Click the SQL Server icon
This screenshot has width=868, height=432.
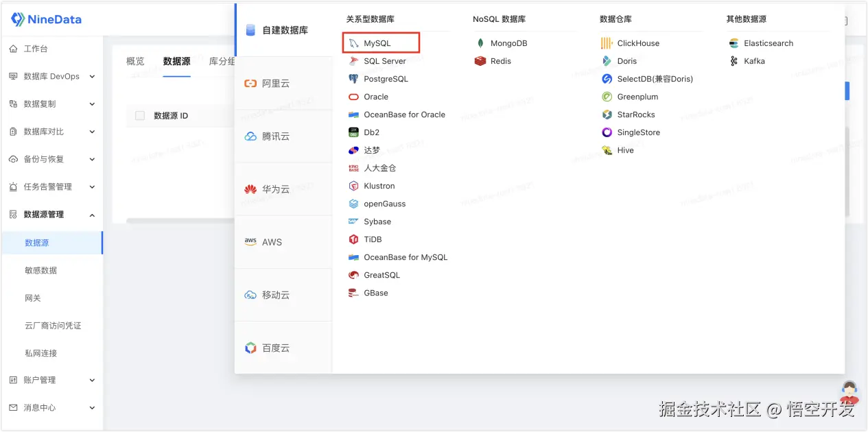pyautogui.click(x=353, y=61)
